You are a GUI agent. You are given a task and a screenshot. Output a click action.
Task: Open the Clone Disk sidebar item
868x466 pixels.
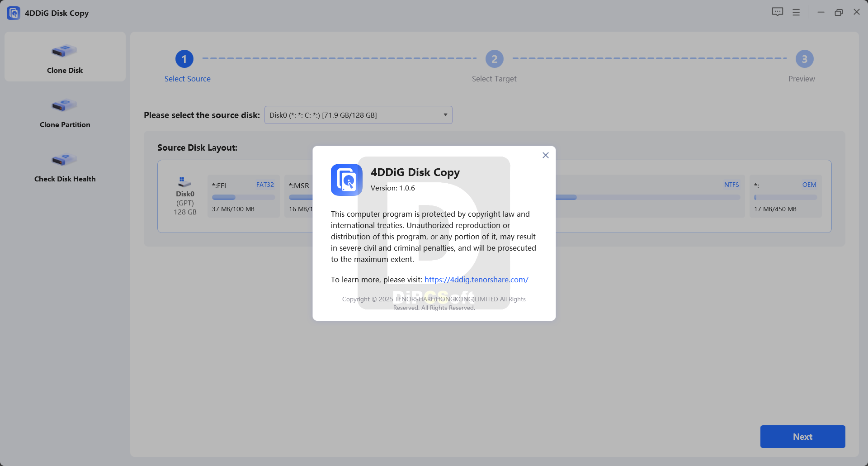click(x=65, y=57)
